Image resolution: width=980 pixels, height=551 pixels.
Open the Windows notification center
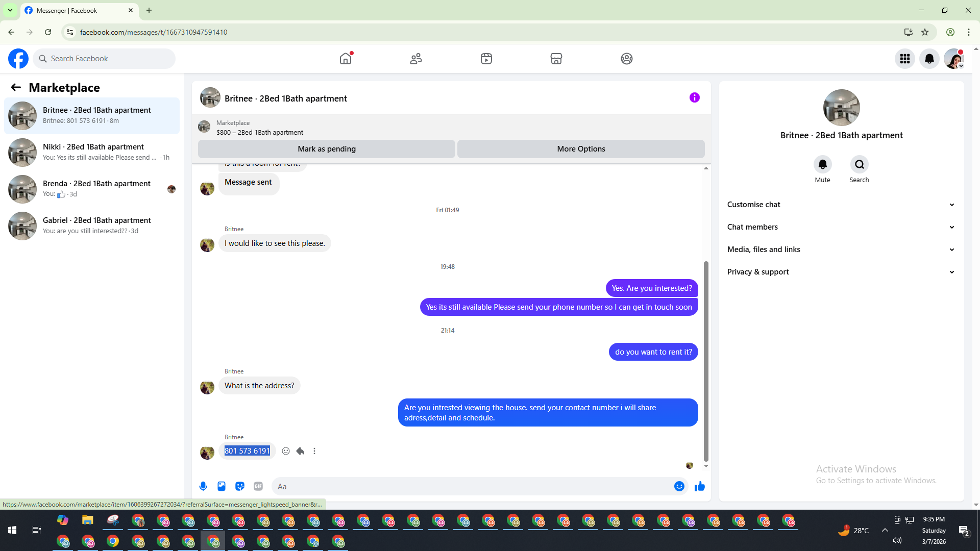tap(964, 531)
